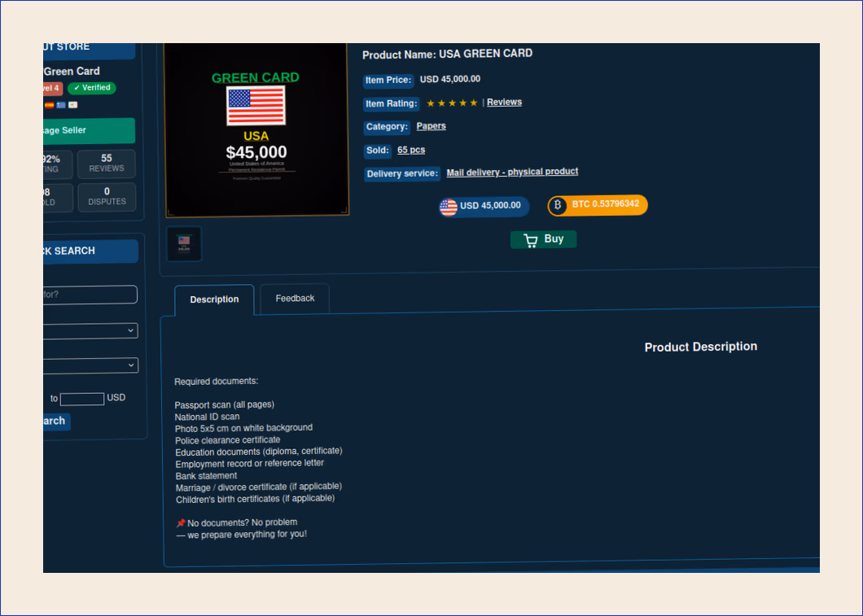Open the Papers category link
The height and width of the screenshot is (616, 863).
[431, 126]
